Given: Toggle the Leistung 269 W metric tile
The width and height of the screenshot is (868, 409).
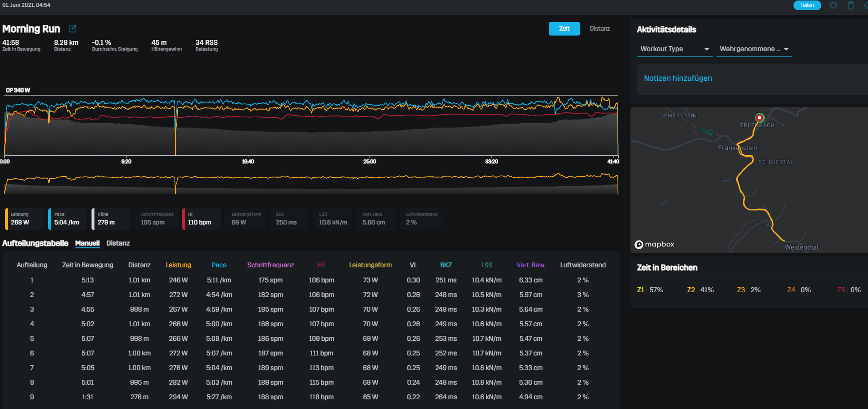Looking at the screenshot, I should click(24, 219).
